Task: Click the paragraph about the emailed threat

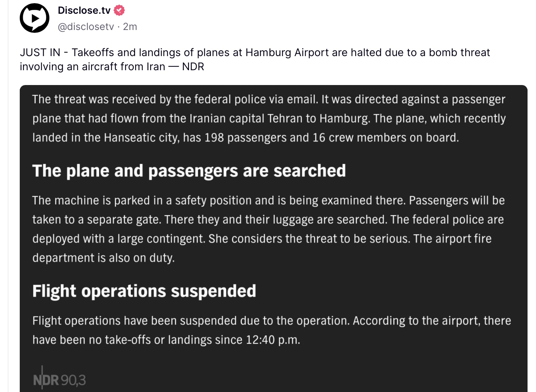Action: [x=269, y=118]
